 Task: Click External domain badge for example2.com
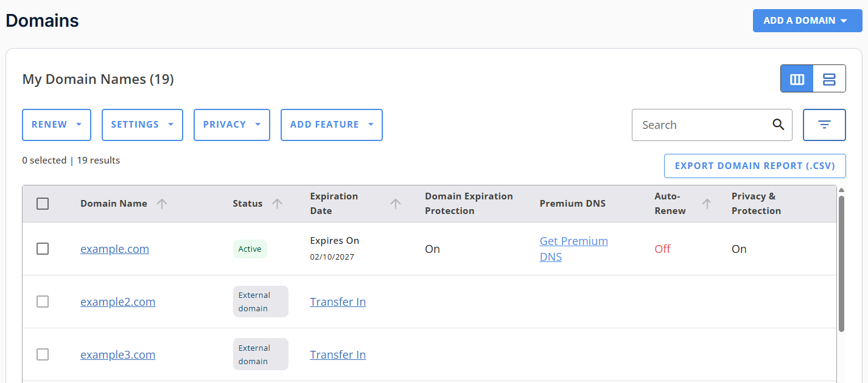tap(261, 302)
